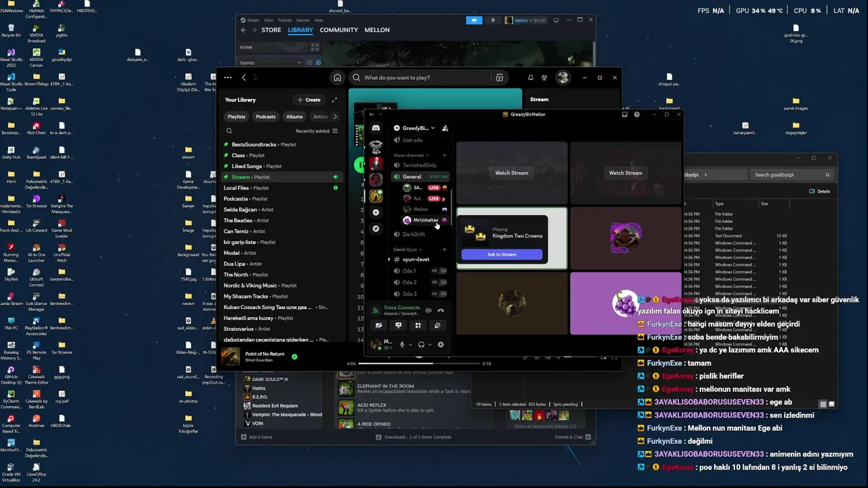Click Discord Add a Server plus icon
Image resolution: width=868 pixels, height=488 pixels.
[x=376, y=213]
